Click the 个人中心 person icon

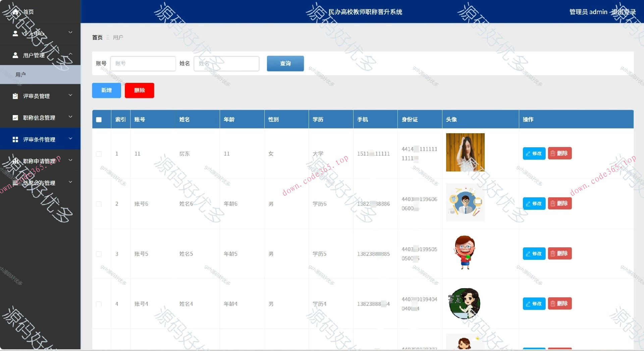coord(15,33)
